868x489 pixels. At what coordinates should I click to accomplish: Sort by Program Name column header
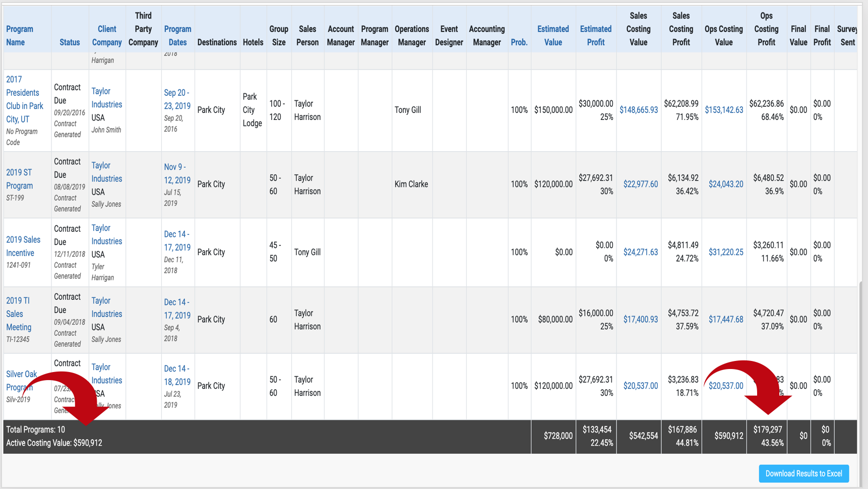point(20,36)
